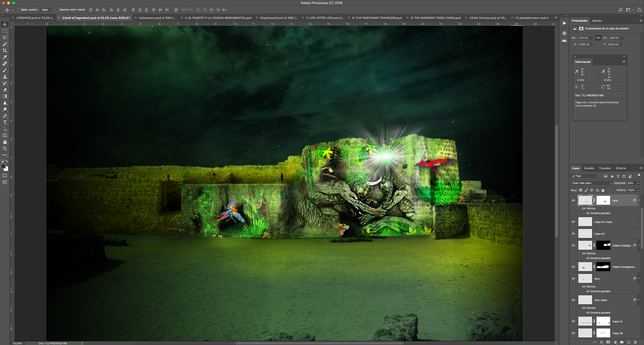Image resolution: width=644 pixels, height=345 pixels.
Task: Select the Sharpen tool
Action: pos(5,103)
